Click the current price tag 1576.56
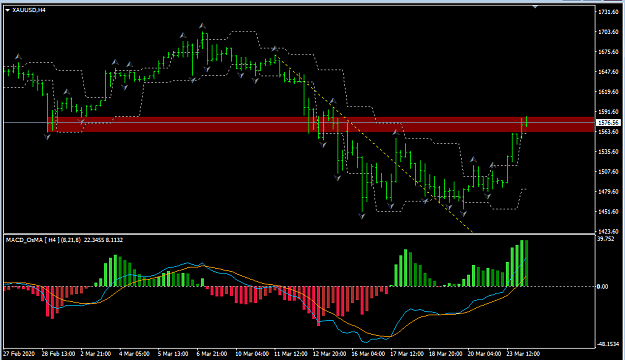The width and height of the screenshot is (625, 360). tap(607, 122)
